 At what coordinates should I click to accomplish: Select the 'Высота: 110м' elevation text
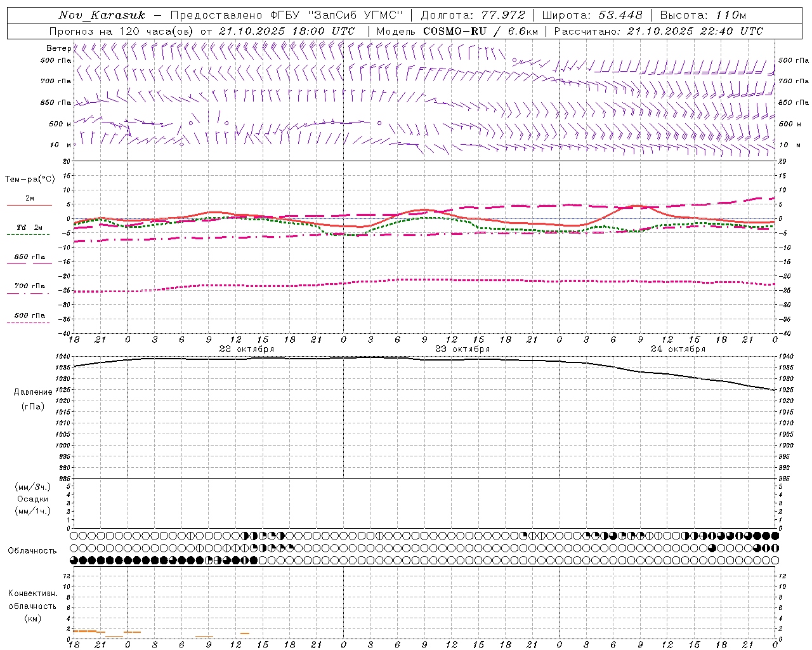[x=703, y=15]
